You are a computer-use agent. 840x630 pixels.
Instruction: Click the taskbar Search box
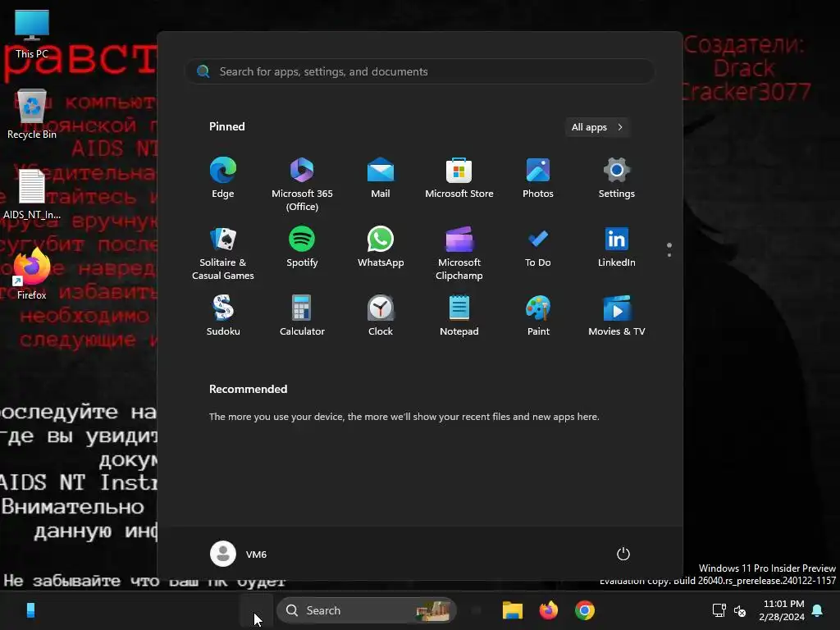click(367, 610)
